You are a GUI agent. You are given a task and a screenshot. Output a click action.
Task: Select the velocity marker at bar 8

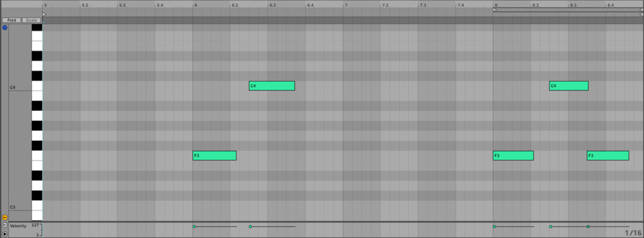[494, 227]
